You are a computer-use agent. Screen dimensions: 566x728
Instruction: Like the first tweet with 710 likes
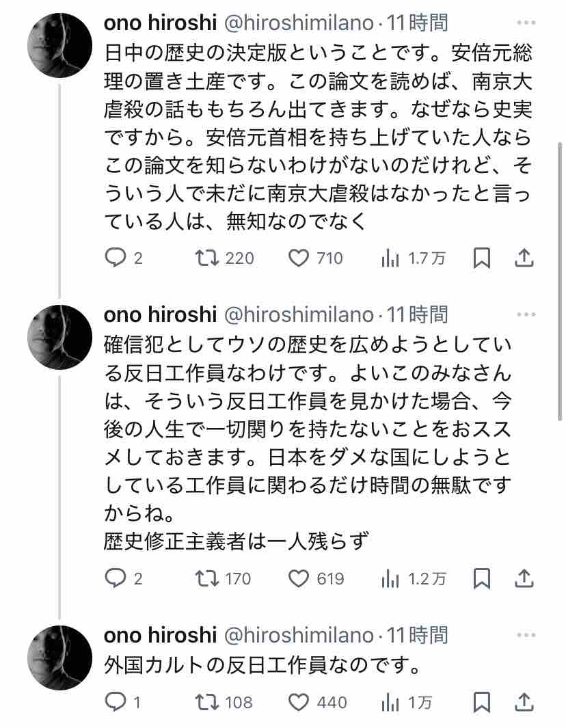pyautogui.click(x=299, y=258)
